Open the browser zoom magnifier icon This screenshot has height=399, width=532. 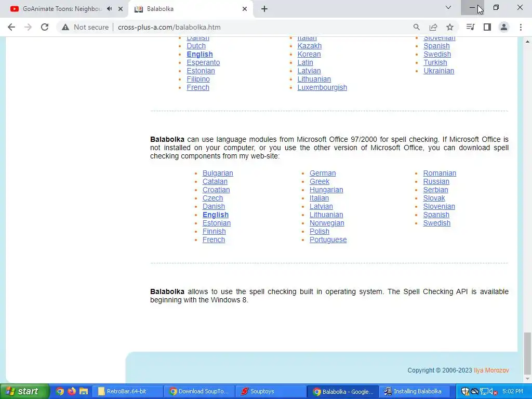[416, 27]
